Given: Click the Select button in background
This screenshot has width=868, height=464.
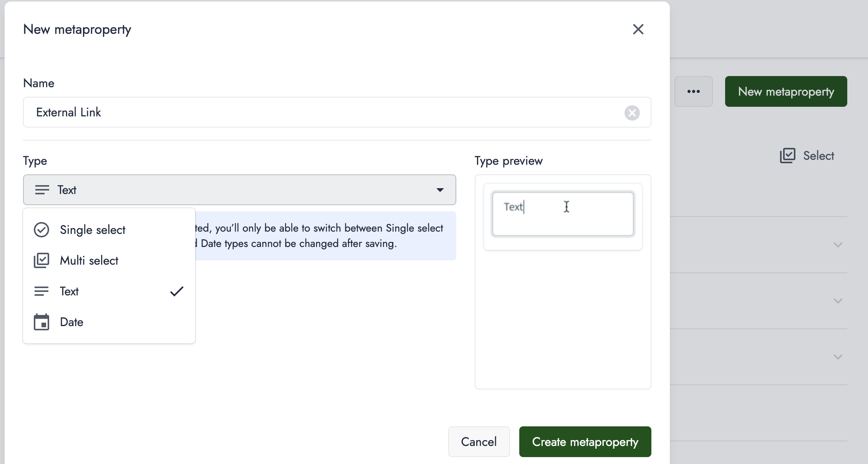Looking at the screenshot, I should click(807, 156).
